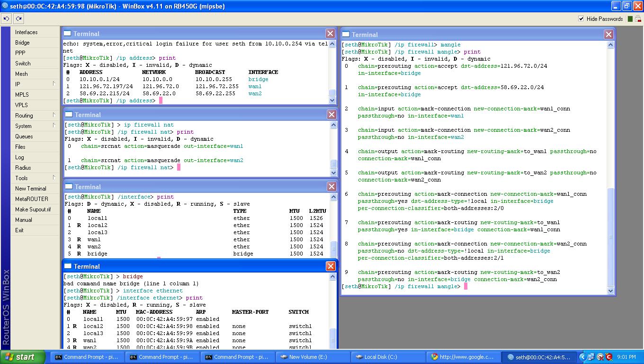Click the taskbar clock 9:01 PM
The height and width of the screenshot is (364, 644).
coord(626,357)
